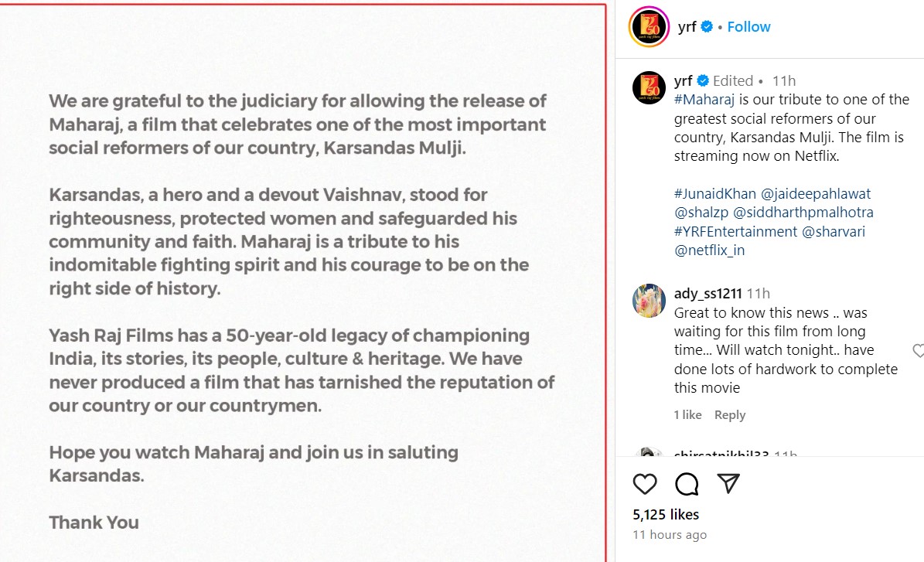View the 1 like count on comment
This screenshot has height=562, width=924.
[687, 415]
